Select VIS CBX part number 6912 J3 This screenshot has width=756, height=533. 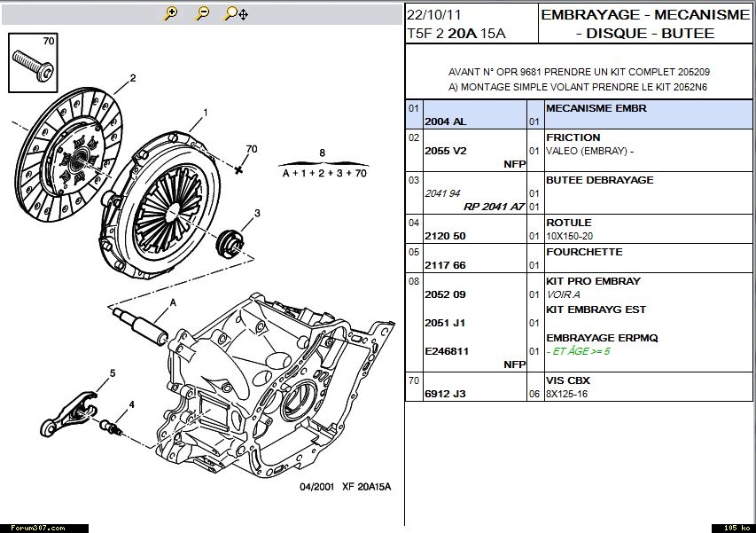(445, 394)
